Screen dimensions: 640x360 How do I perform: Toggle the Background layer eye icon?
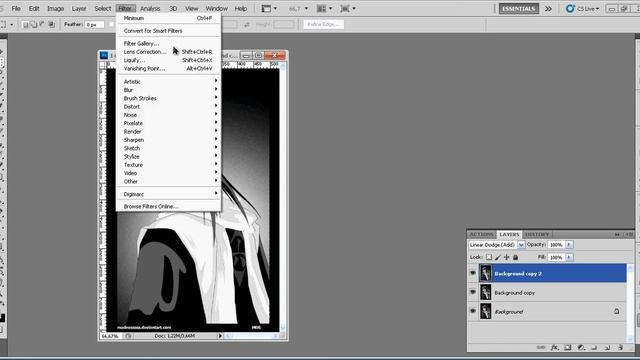(x=473, y=311)
